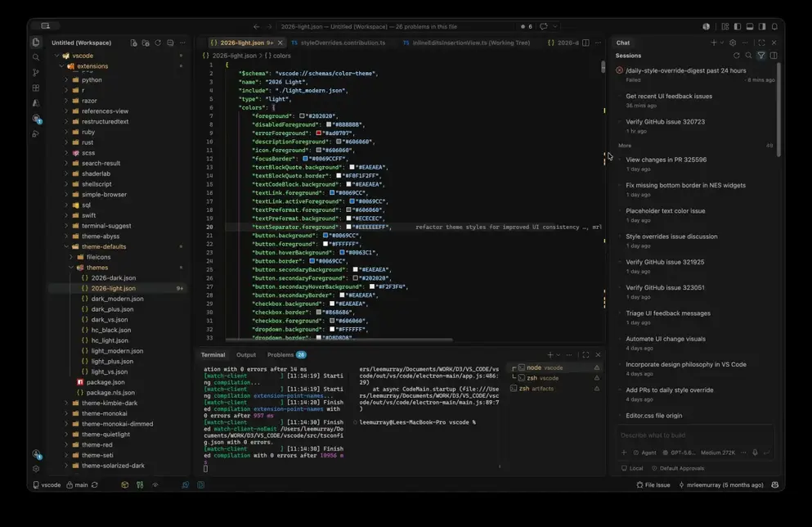Toggle the Primary Side Bar visibility
This screenshot has width=812, height=527.
[x=738, y=26]
